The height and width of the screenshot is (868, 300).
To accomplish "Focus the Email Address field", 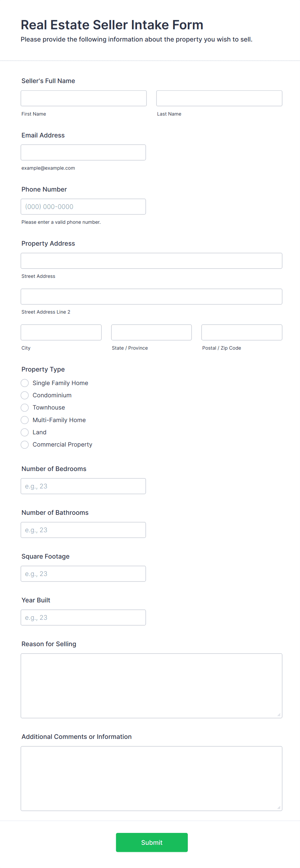I will [x=83, y=153].
